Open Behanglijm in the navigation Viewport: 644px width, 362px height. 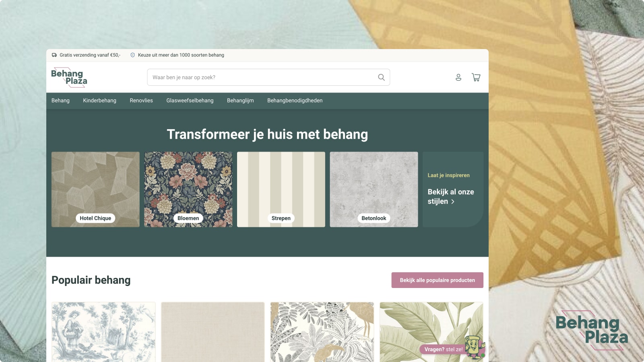(240, 101)
